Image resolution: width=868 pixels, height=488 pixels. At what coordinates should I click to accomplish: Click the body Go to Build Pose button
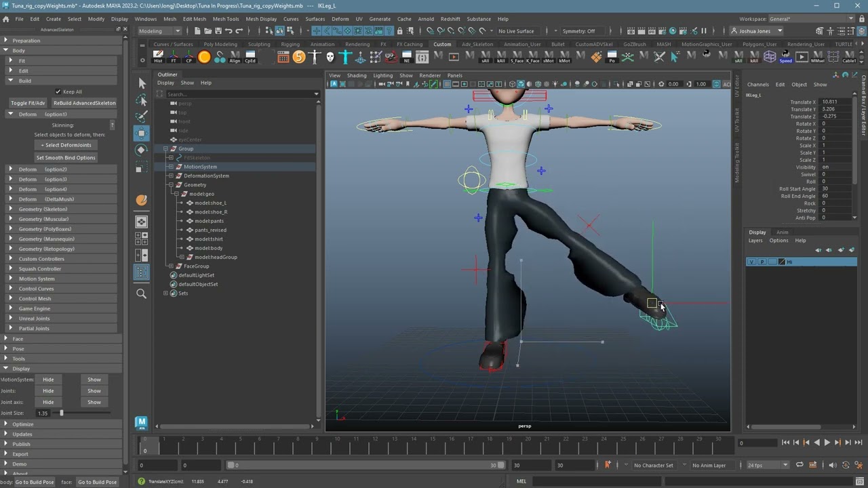pos(35,482)
